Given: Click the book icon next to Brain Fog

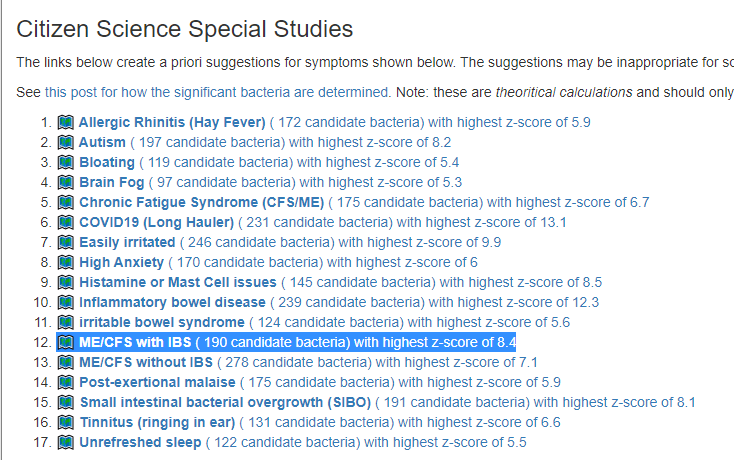Looking at the screenshot, I should point(67,182).
